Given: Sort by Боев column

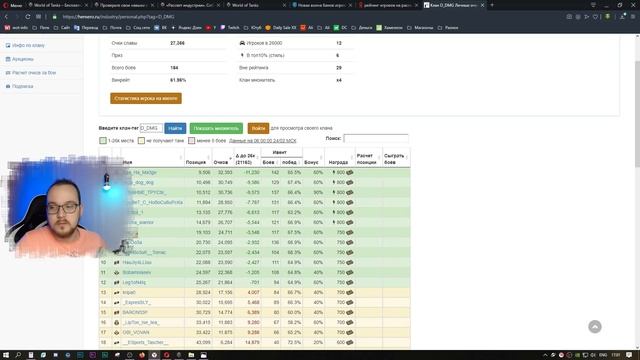Looking at the screenshot, I should [x=270, y=162].
